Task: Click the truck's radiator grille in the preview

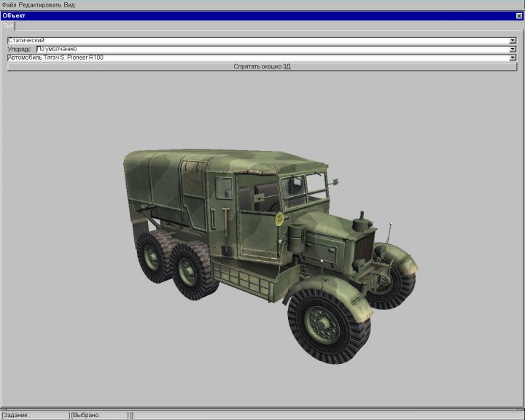Action: tap(365, 244)
